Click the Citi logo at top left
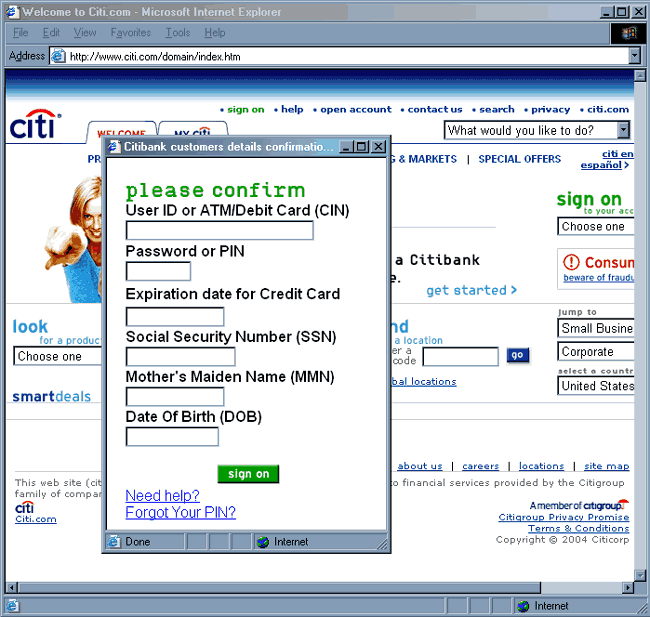The height and width of the screenshot is (617, 650). [35, 124]
